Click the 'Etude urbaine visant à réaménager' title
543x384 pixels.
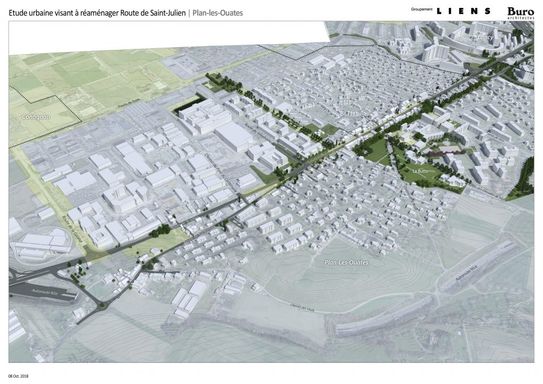coord(63,13)
